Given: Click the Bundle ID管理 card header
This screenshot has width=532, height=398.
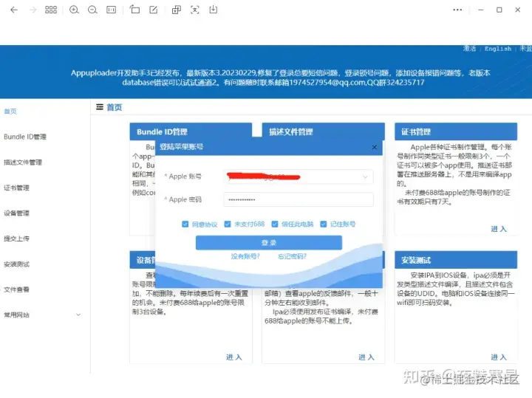Looking at the screenshot, I should point(191,131).
